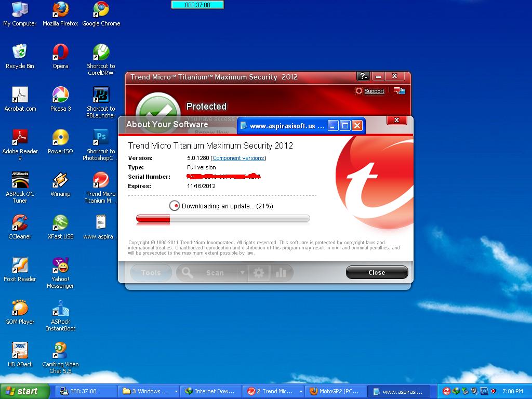Open the reports bar chart icon
The width and height of the screenshot is (532, 399).
click(x=281, y=273)
